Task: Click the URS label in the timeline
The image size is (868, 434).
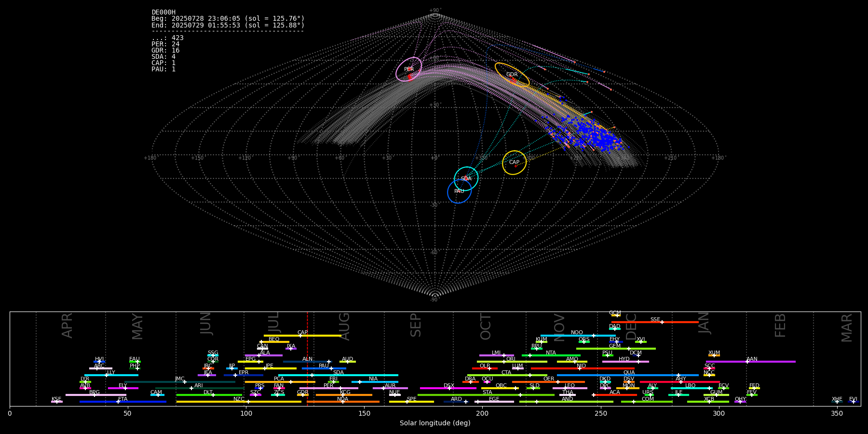Action: point(648,393)
